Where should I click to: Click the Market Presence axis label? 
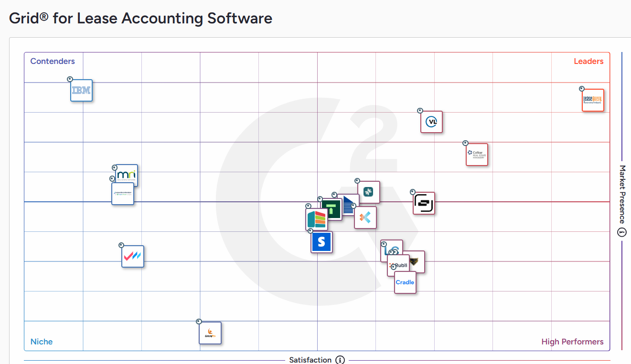(622, 195)
